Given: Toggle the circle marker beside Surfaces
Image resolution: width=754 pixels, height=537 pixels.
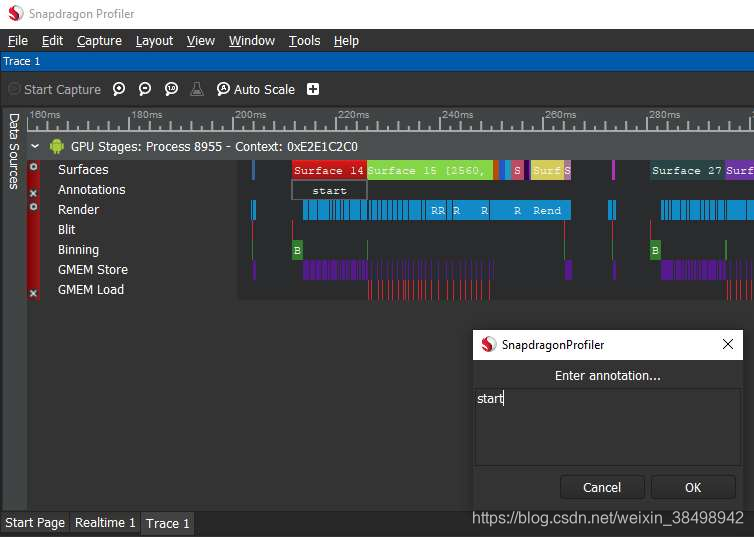Looking at the screenshot, I should pos(33,166).
